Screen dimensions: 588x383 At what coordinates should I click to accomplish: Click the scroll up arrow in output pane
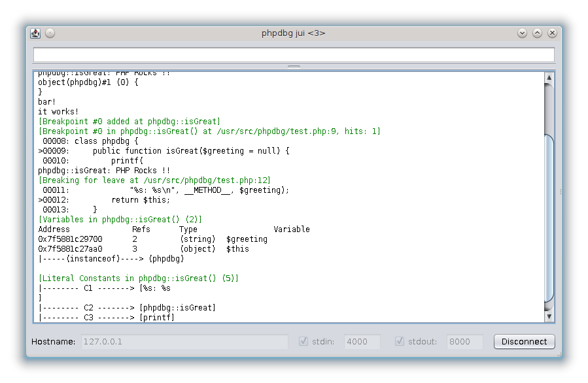(x=549, y=78)
